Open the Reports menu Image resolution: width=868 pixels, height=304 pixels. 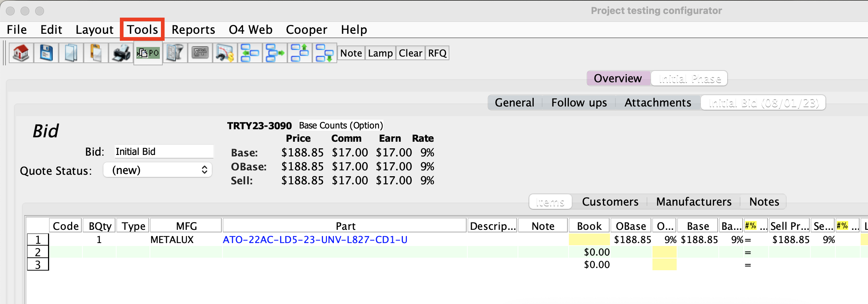coord(194,30)
